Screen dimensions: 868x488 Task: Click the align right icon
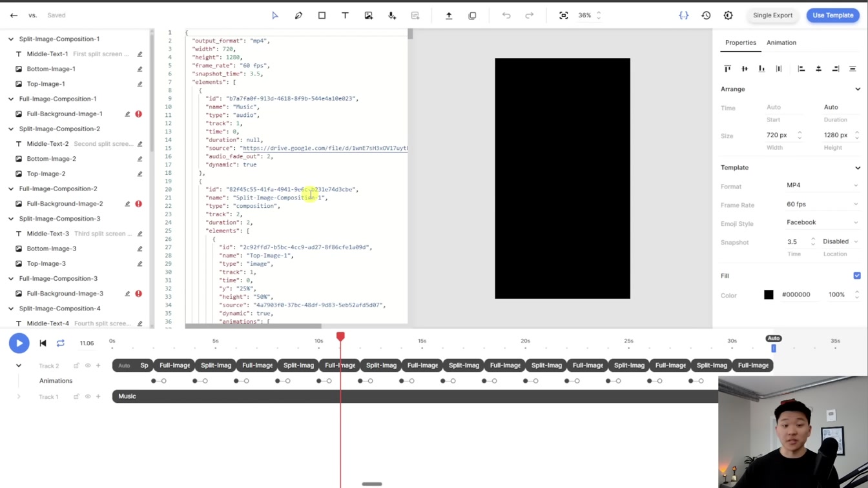point(836,69)
